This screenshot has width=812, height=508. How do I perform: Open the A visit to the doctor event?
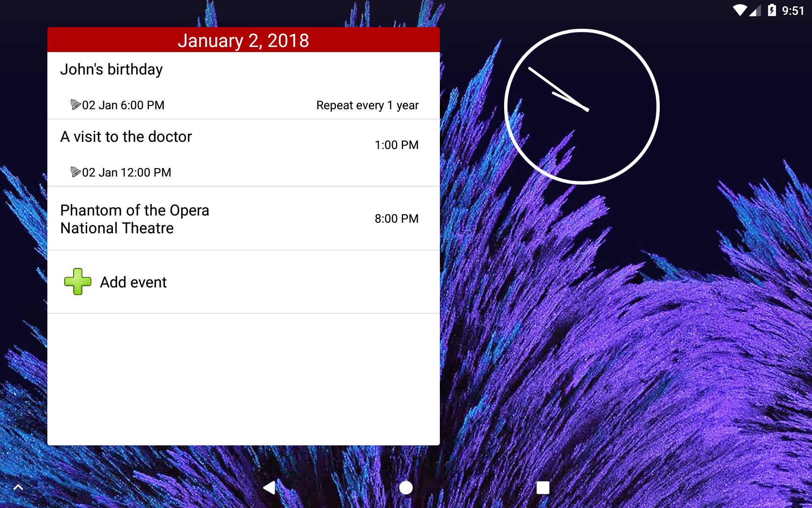[244, 153]
